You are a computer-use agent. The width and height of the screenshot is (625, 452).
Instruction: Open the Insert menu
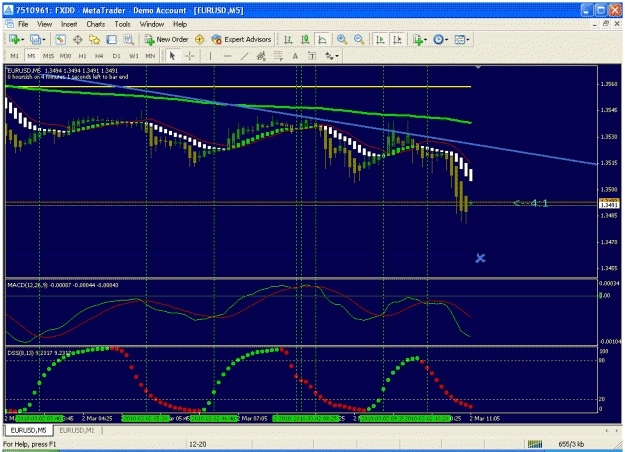tap(69, 24)
